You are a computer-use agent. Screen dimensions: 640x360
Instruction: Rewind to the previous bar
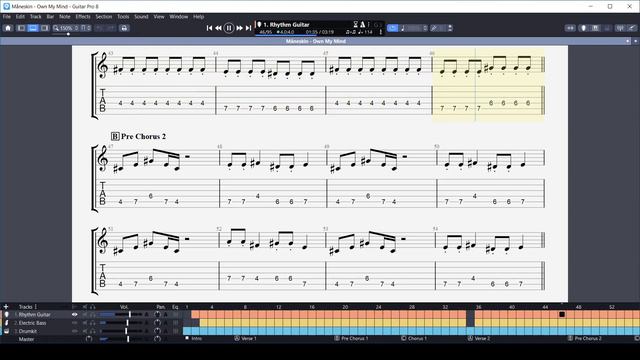218,28
